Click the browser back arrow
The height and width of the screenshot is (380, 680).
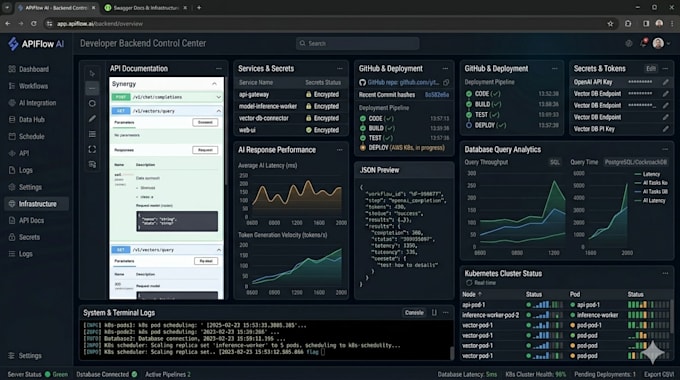[x=8, y=23]
